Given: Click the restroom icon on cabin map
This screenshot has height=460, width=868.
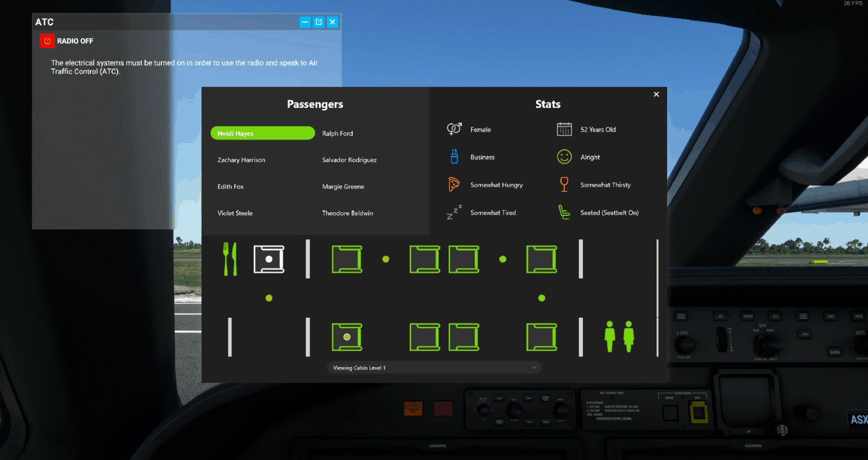Looking at the screenshot, I should pyautogui.click(x=619, y=336).
